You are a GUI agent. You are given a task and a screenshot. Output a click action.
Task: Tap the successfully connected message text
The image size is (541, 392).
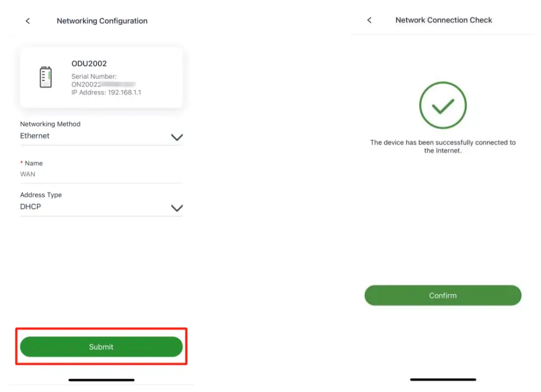coord(442,146)
